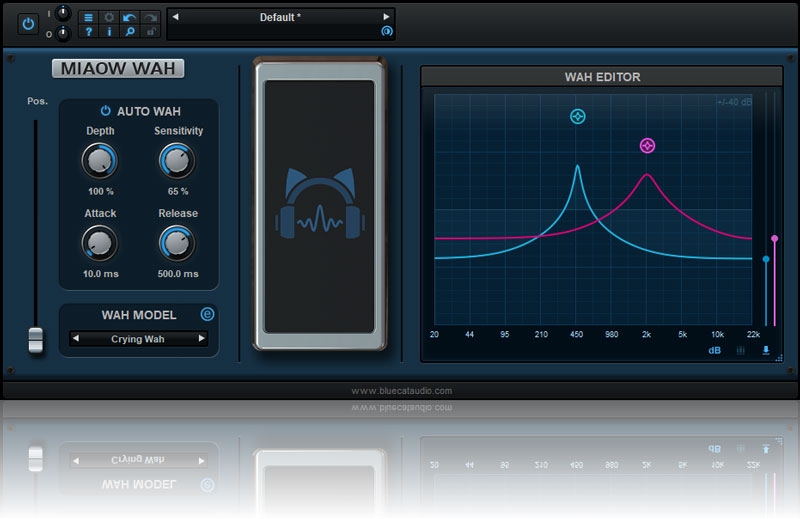Image resolution: width=800 pixels, height=519 pixels.
Task: Select next wah model with right arrow
Action: (201, 339)
